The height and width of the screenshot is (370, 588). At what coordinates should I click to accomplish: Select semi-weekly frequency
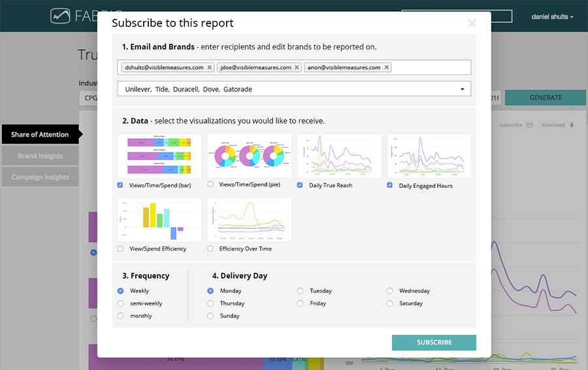[x=120, y=303]
